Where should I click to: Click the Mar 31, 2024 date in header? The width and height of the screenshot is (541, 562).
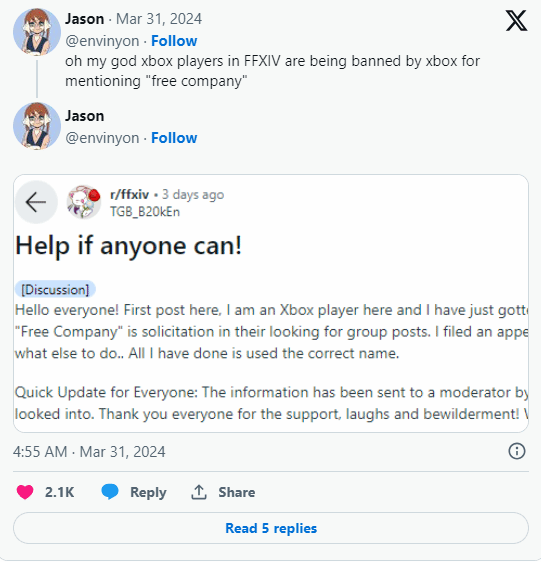(x=159, y=19)
